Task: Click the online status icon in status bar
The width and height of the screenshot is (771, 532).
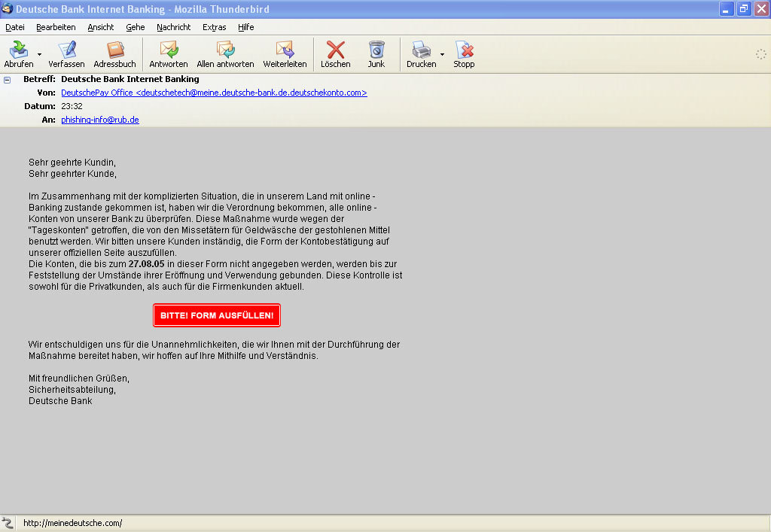Action: coord(7,523)
